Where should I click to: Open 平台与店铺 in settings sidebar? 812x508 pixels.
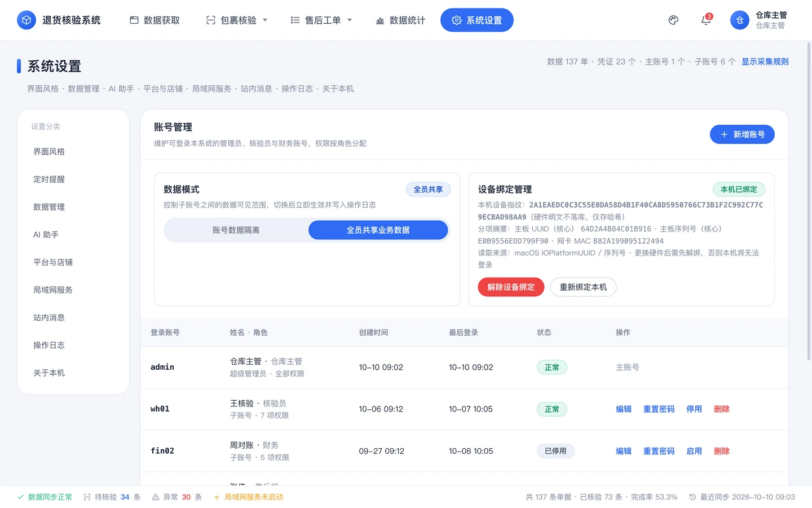pos(73,262)
